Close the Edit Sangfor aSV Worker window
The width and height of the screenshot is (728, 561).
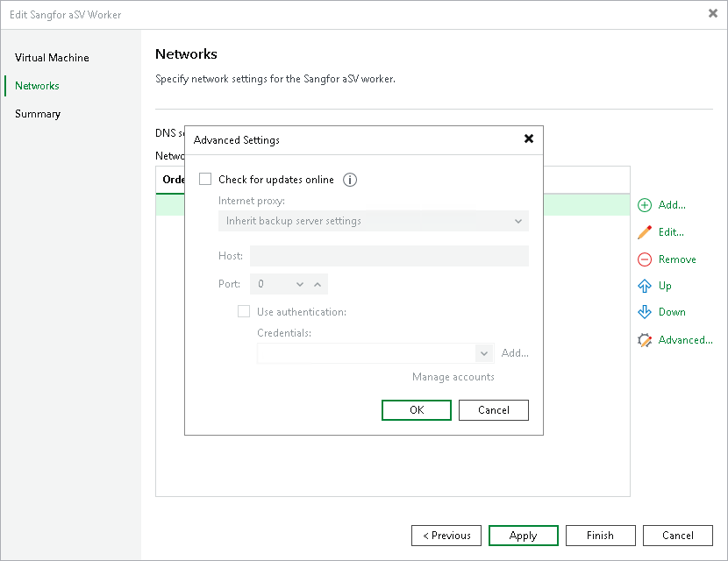click(x=713, y=13)
